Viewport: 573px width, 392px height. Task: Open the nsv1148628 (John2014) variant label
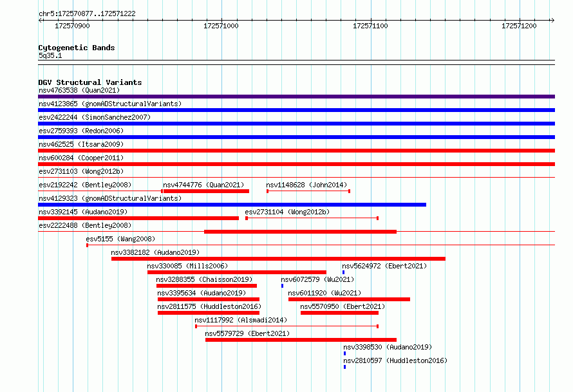[x=306, y=185]
